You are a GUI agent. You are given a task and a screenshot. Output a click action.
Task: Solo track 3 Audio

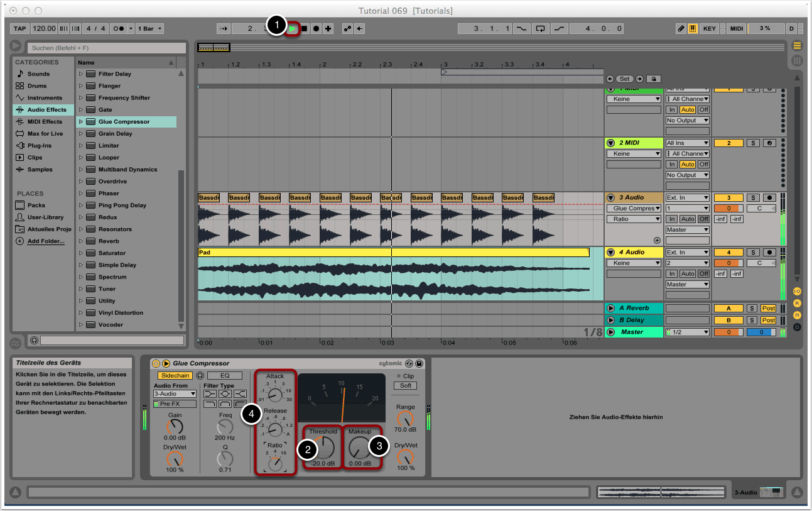pyautogui.click(x=753, y=197)
